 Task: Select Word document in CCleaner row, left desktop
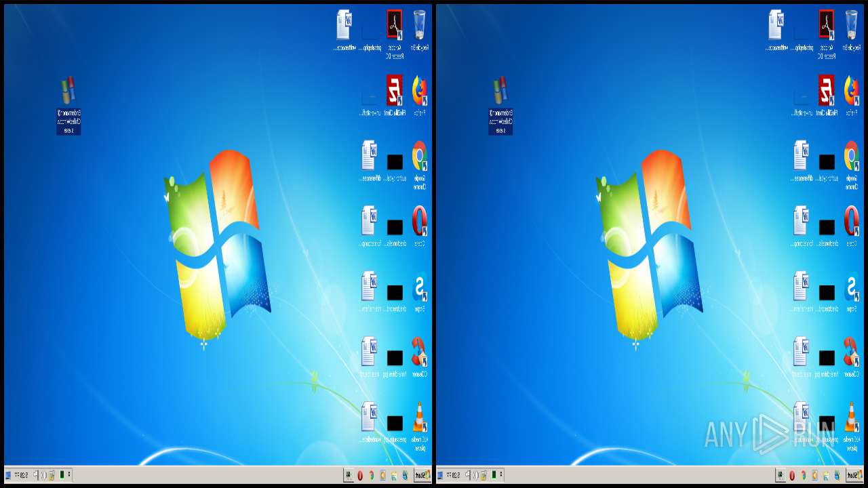[369, 357]
